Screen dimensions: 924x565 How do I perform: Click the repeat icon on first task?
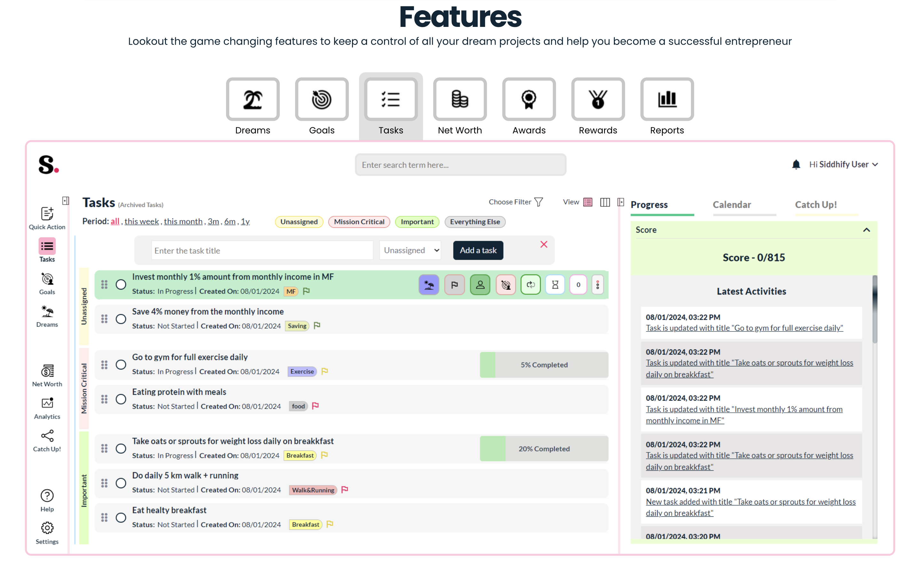click(530, 285)
